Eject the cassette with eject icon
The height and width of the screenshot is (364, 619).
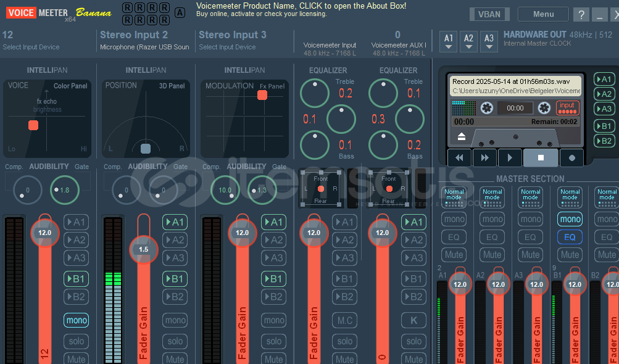[461, 136]
